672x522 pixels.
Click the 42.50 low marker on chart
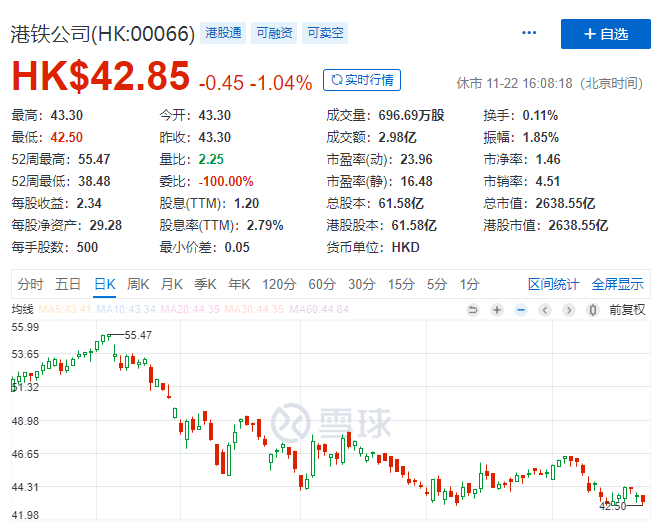613,507
